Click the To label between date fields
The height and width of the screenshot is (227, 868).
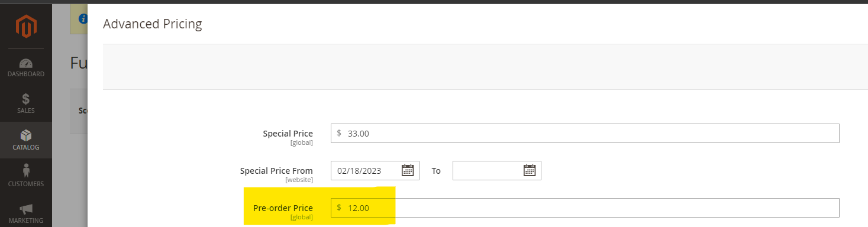(x=436, y=171)
